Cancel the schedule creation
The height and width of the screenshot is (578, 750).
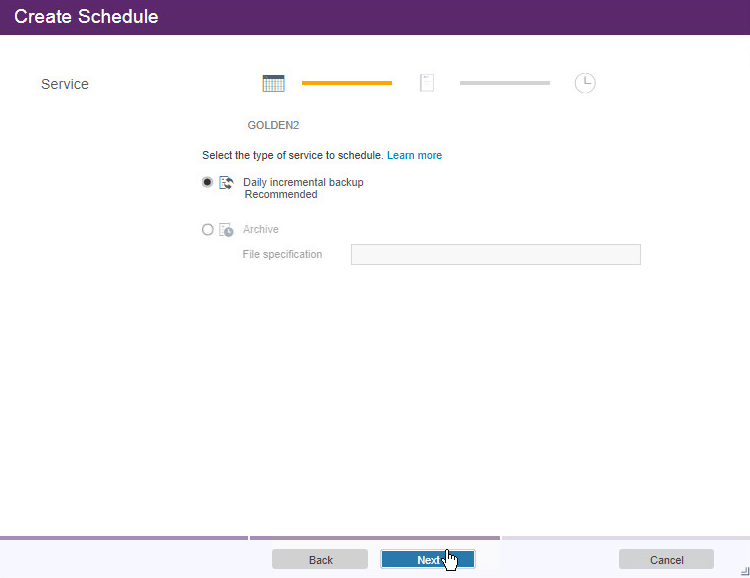click(x=666, y=559)
